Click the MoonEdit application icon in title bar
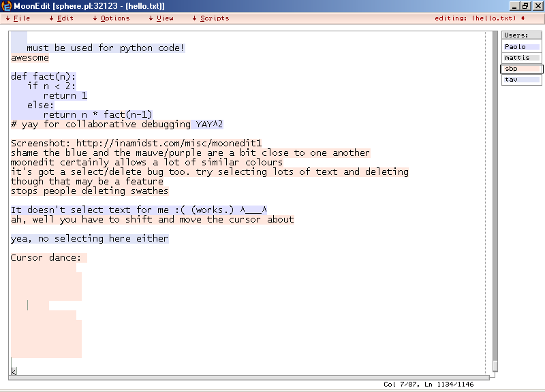 pos(7,6)
